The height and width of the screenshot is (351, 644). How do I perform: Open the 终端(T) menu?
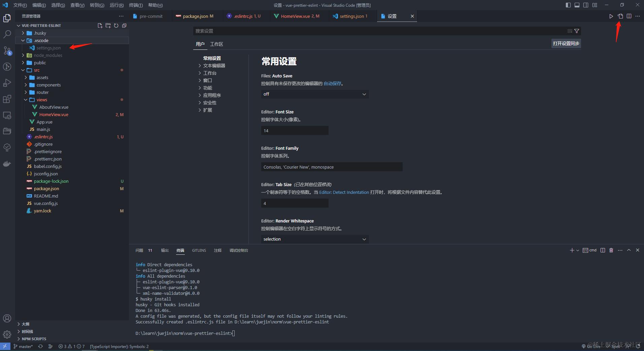pos(136,5)
